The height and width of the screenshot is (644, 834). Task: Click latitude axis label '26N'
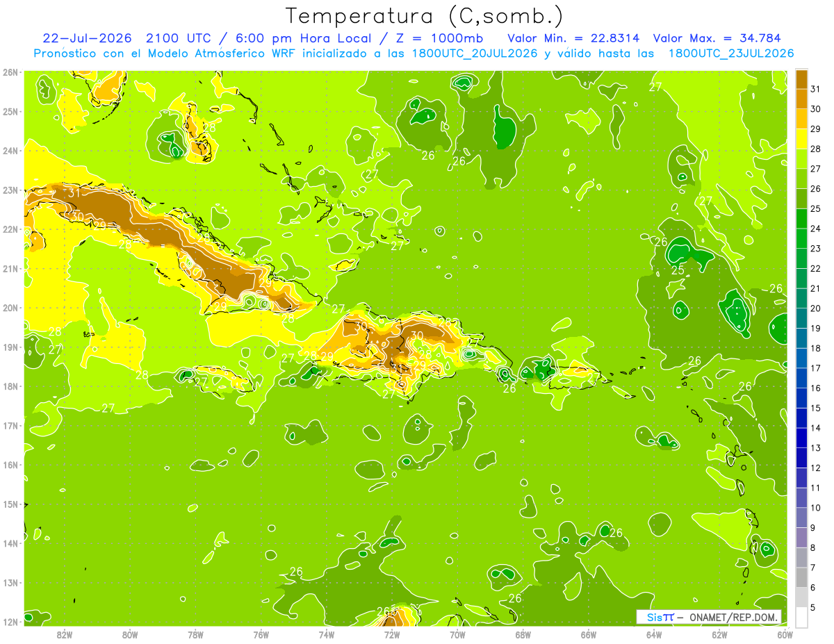pos(10,72)
